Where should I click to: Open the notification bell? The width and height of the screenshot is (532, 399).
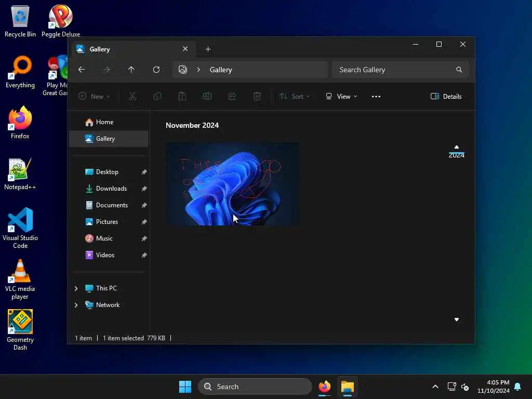518,387
